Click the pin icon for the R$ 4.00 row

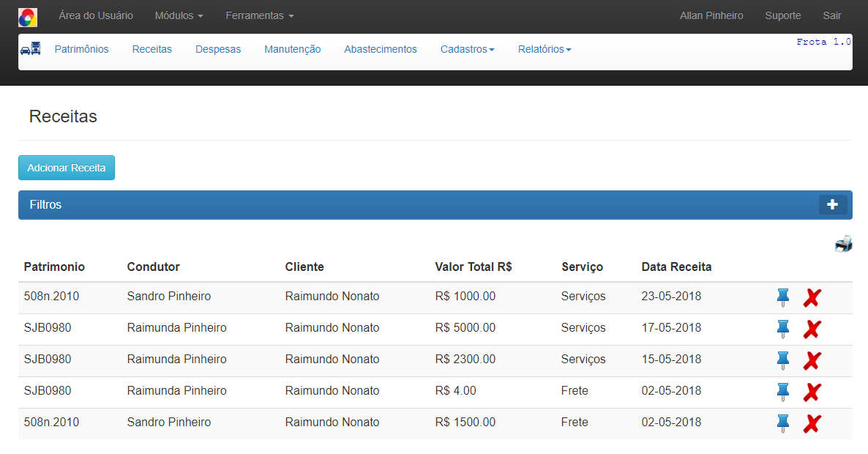pos(783,392)
